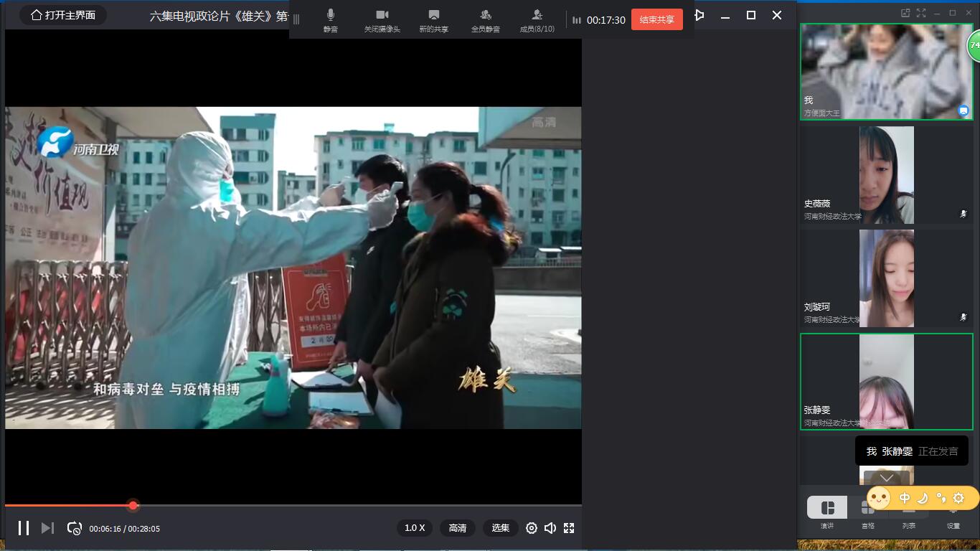
Task: Open main interface (打开主界面)
Action: pos(63,15)
